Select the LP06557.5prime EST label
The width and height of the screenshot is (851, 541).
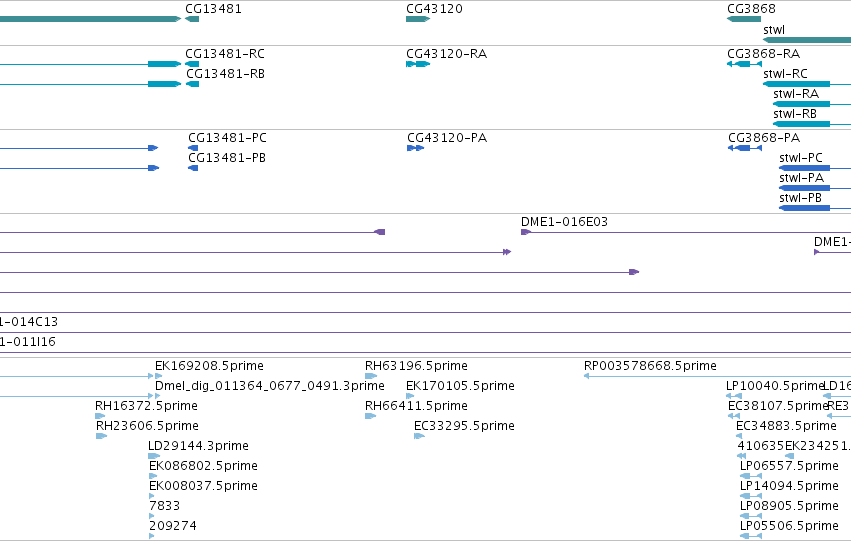pos(789,466)
